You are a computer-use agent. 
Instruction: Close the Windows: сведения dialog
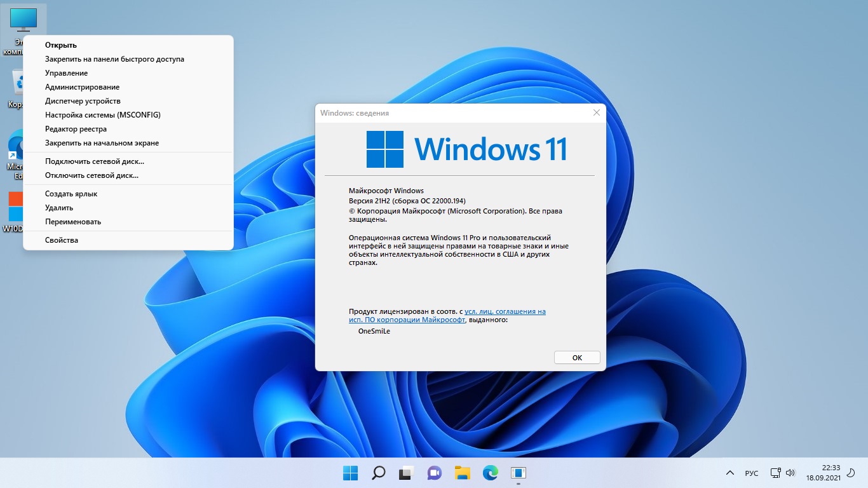coord(596,112)
